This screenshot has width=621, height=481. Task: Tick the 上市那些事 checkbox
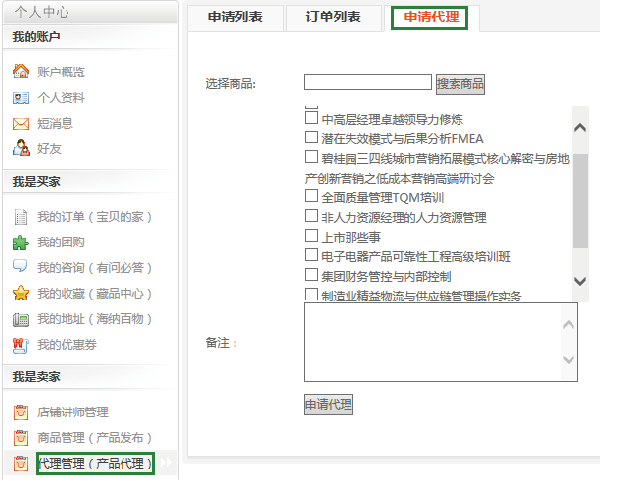[311, 237]
